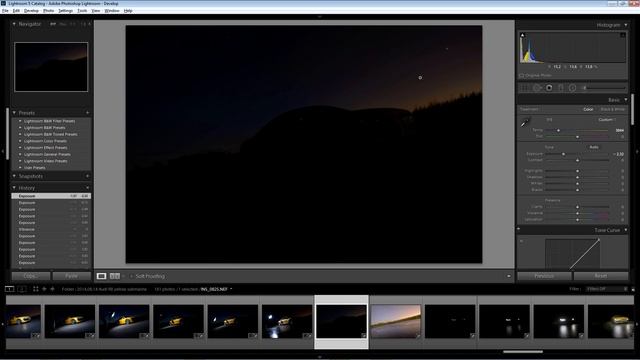Image resolution: width=640 pixels, height=360 pixels.
Task: Select the Spot Removal tool
Action: pos(537,88)
